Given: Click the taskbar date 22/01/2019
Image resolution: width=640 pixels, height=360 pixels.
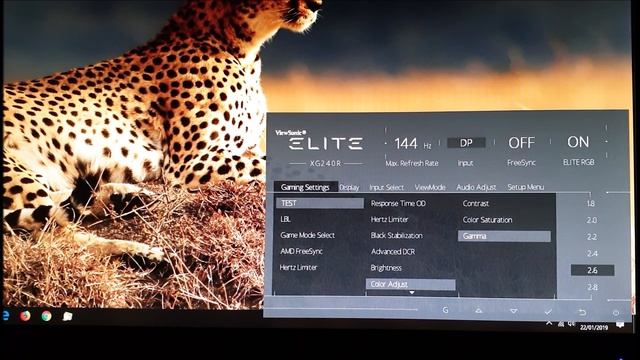Looking at the screenshot, I should tap(594, 327).
